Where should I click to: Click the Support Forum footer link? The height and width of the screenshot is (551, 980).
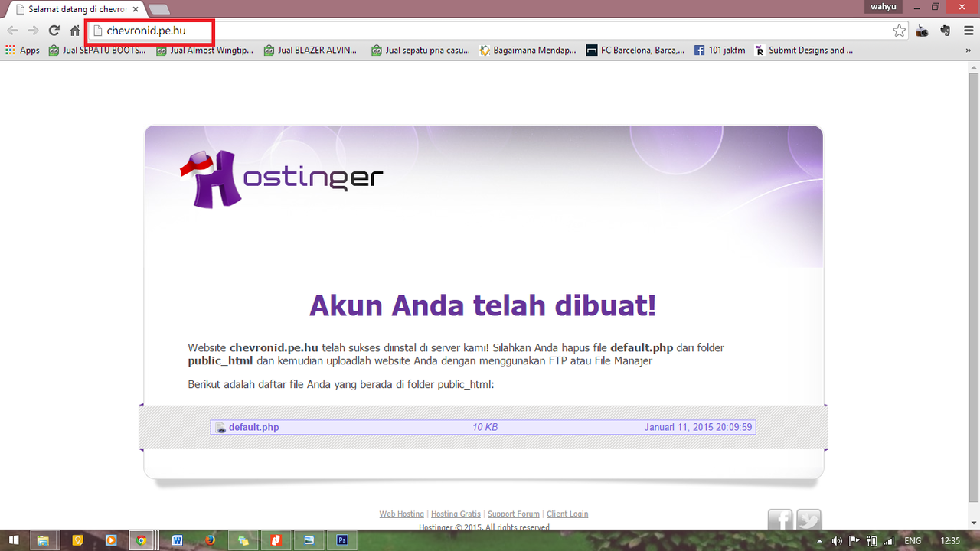(x=514, y=514)
